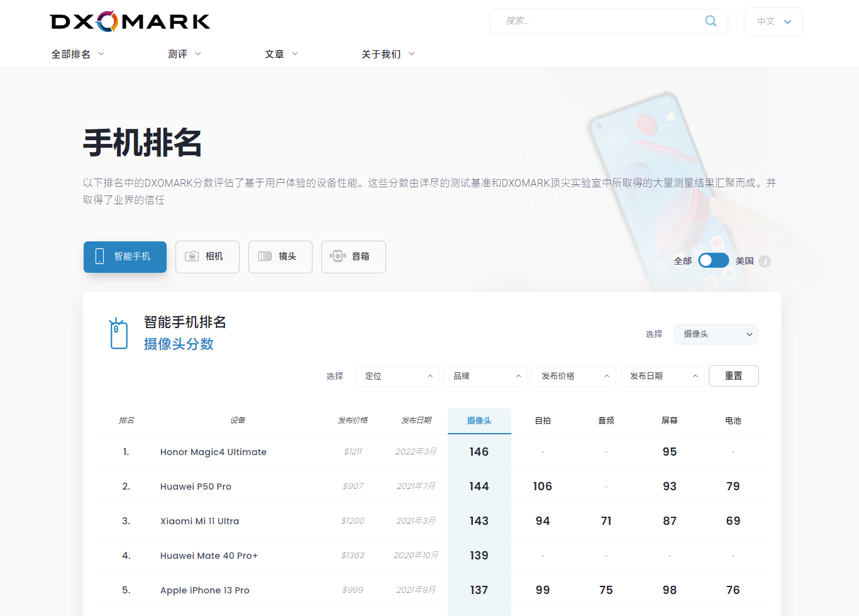Sort by the 自拍 column header

[x=543, y=421]
